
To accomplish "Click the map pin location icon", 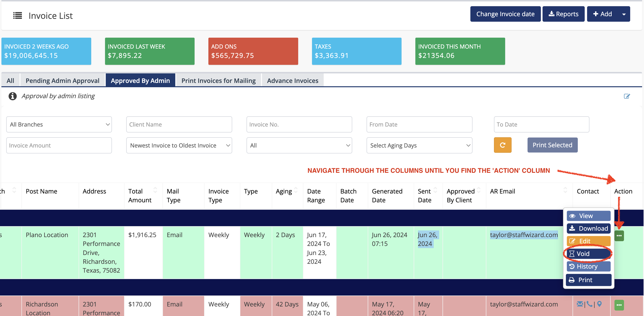I will (x=599, y=304).
